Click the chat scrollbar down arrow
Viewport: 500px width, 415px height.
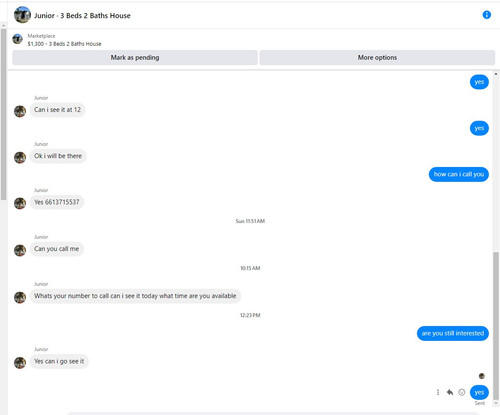click(496, 403)
